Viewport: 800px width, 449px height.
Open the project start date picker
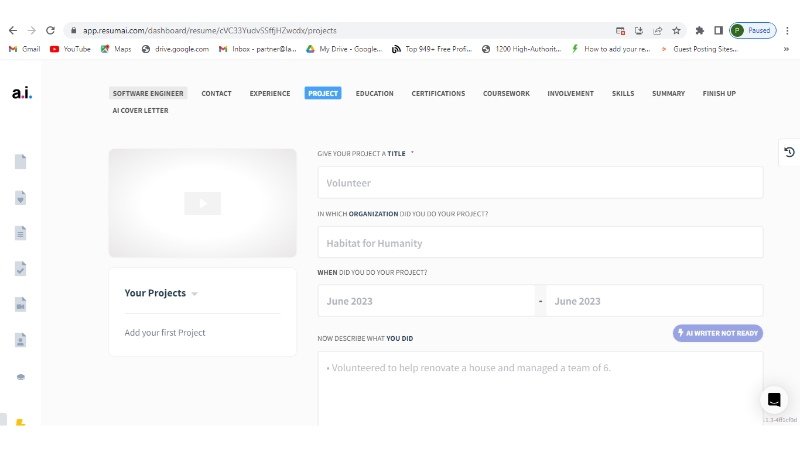coord(426,301)
